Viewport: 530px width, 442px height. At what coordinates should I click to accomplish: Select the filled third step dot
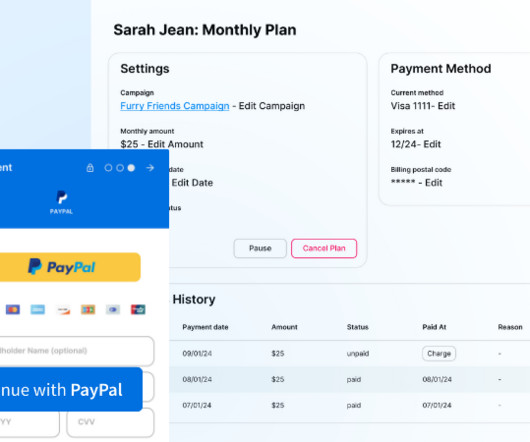point(131,168)
